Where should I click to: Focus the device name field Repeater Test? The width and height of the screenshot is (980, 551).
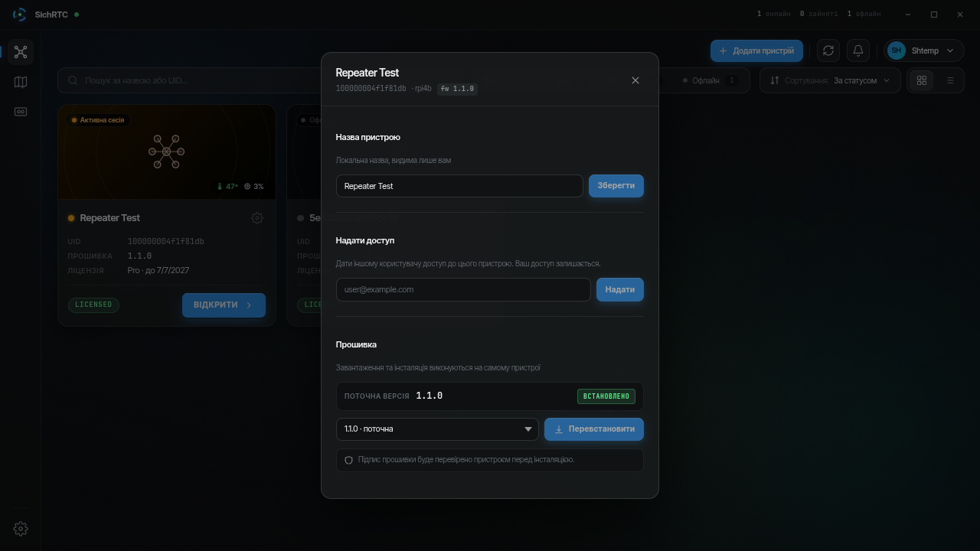(x=459, y=186)
